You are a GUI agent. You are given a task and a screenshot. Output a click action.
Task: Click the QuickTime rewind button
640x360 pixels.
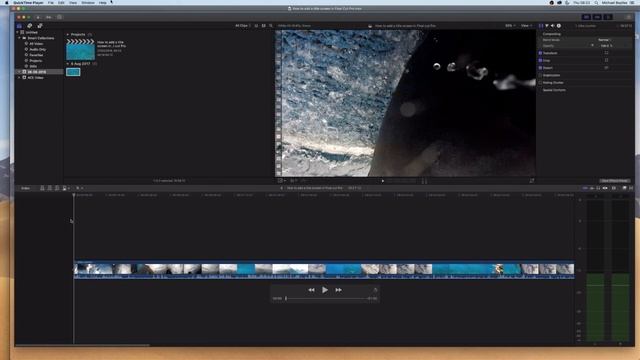click(311, 290)
